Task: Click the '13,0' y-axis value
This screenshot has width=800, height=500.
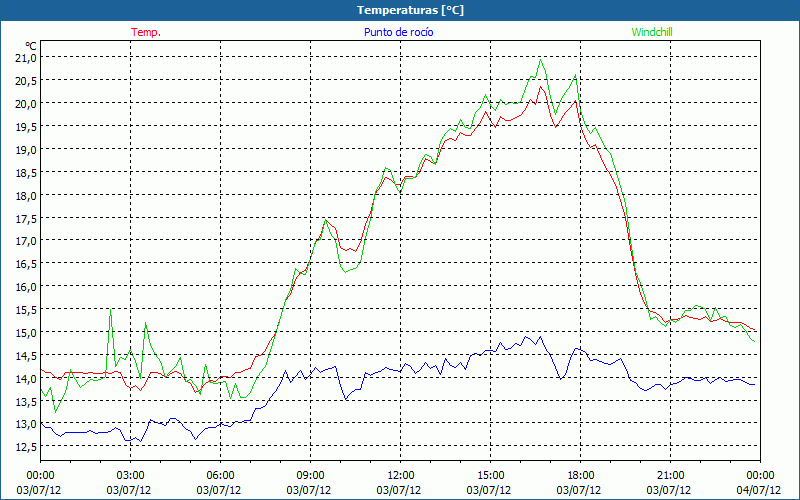Action: click(26, 424)
